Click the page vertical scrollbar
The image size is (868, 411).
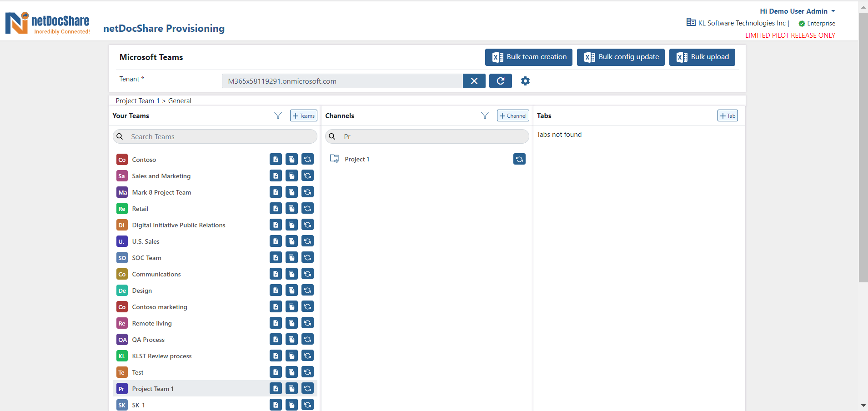(863, 148)
